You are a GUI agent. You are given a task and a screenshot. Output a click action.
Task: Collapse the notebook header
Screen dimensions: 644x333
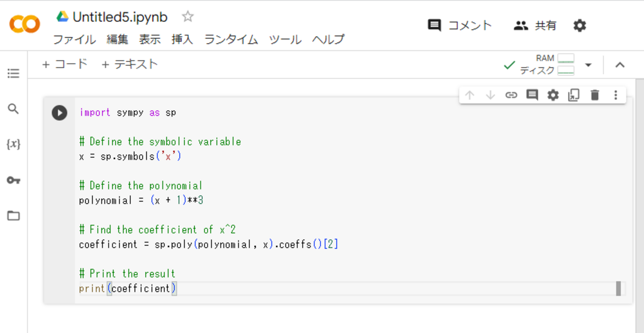[x=620, y=64]
